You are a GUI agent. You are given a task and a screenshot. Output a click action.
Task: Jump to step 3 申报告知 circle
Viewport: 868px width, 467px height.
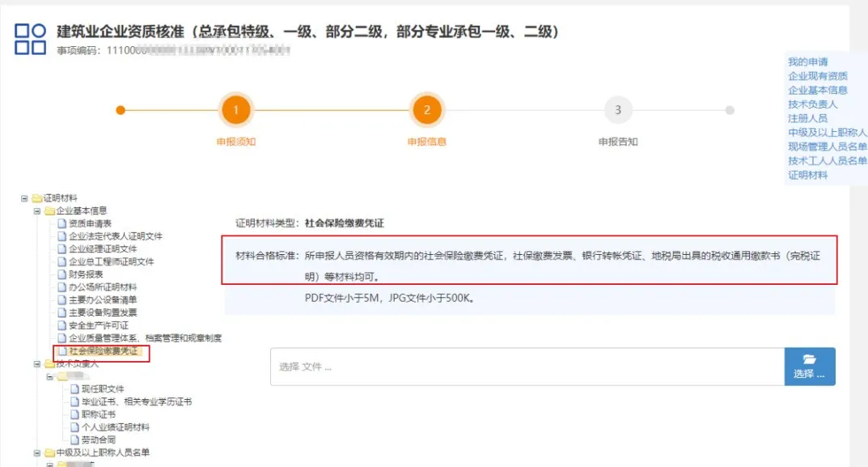pyautogui.click(x=618, y=110)
